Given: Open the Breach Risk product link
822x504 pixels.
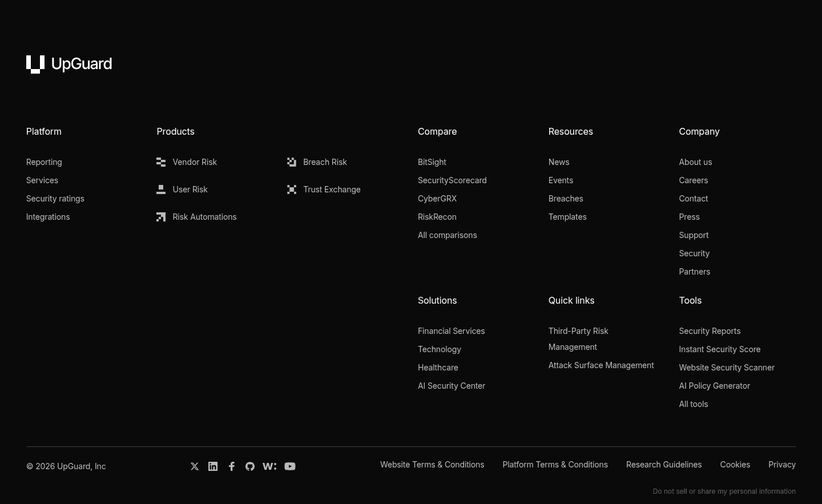Looking at the screenshot, I should (x=325, y=162).
